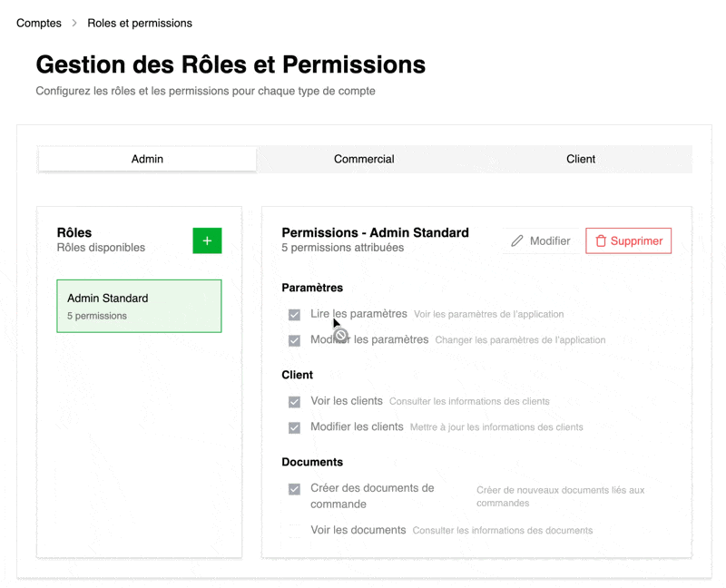This screenshot has width=726, height=588.
Task: Go to Comptes in the breadcrumb
Action: tap(39, 23)
